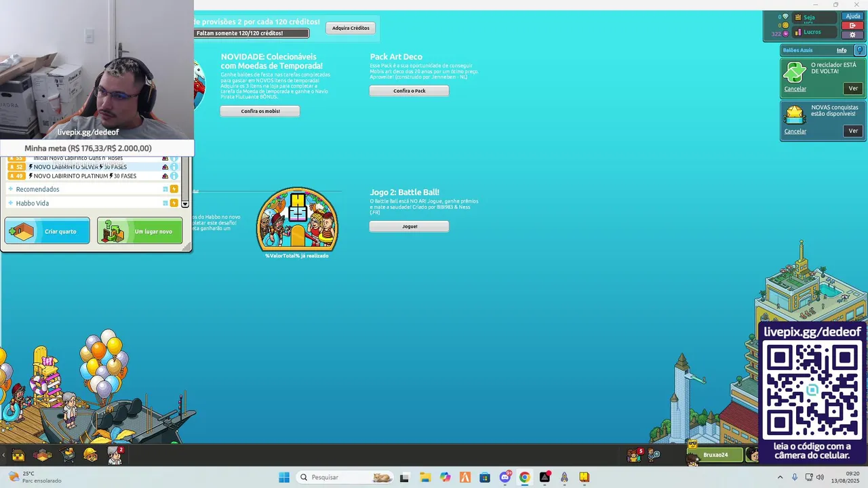
Task: Open the Lucros earnings entry
Action: click(x=816, y=32)
